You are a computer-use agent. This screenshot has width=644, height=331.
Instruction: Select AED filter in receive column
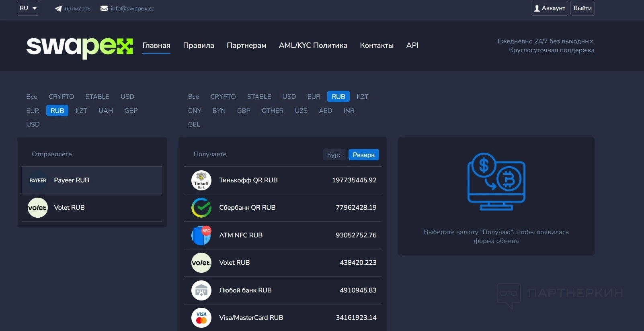(x=325, y=110)
